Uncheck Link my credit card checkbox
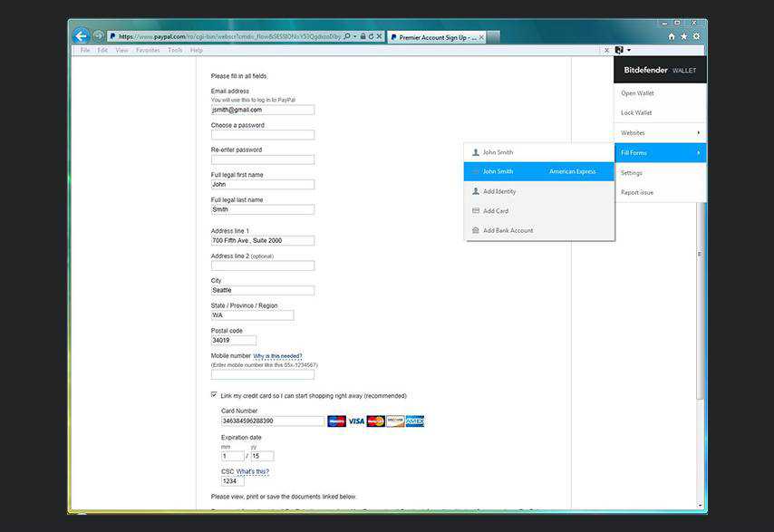The width and height of the screenshot is (774, 532). 215,395
